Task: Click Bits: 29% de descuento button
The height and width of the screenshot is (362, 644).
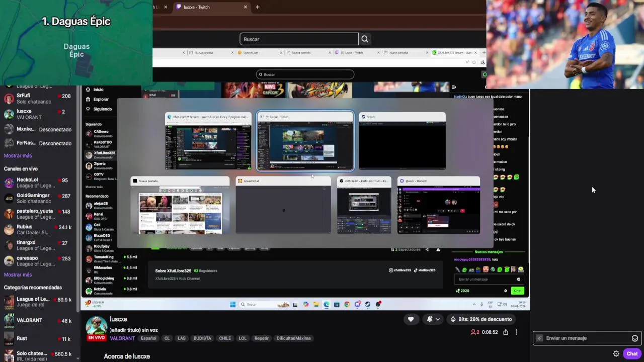Action: [x=481, y=319]
